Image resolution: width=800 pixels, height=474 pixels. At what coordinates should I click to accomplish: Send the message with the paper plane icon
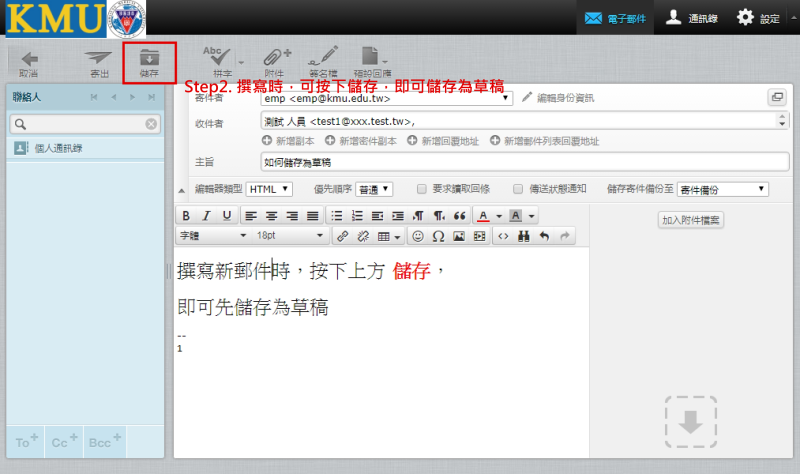click(98, 58)
